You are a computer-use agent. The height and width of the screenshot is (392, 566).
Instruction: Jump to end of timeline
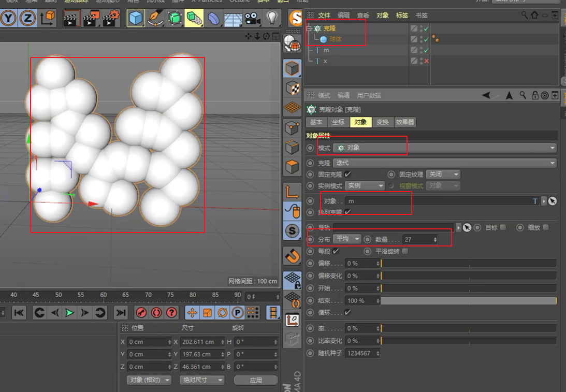[x=121, y=313]
